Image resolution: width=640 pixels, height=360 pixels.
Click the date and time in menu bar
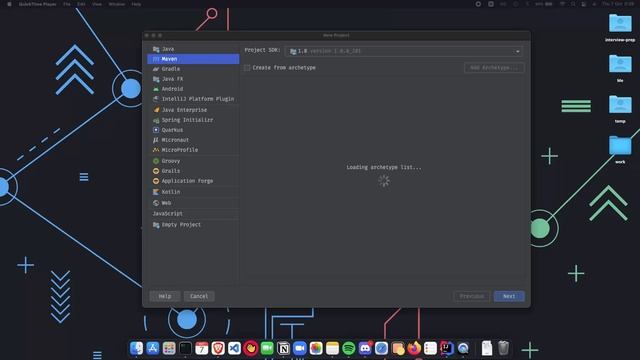tap(618, 4)
